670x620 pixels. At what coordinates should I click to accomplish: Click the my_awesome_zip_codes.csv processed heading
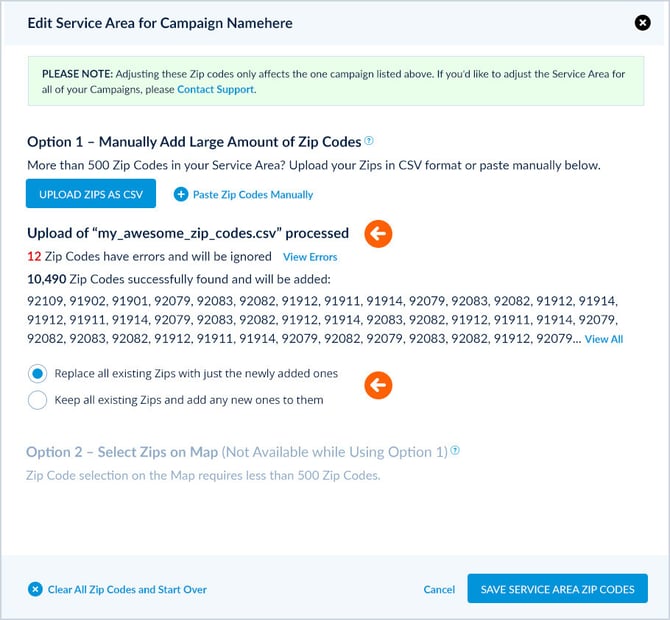(188, 233)
